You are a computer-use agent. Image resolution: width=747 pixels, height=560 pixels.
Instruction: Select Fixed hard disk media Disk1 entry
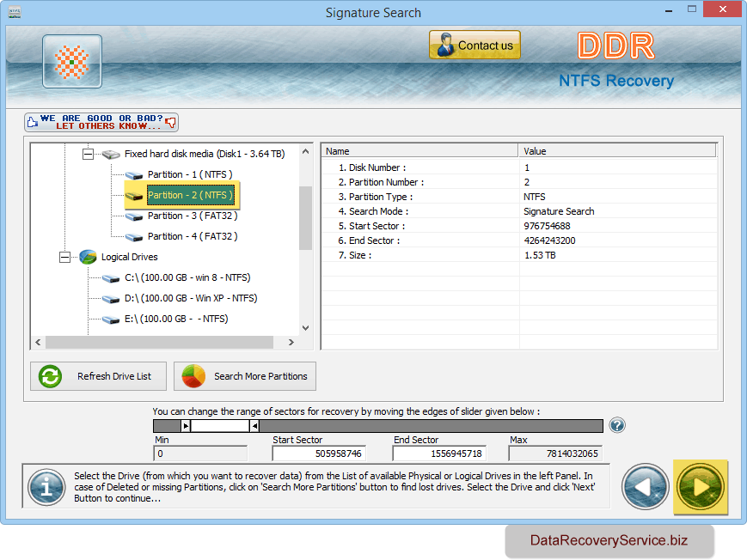tap(205, 154)
